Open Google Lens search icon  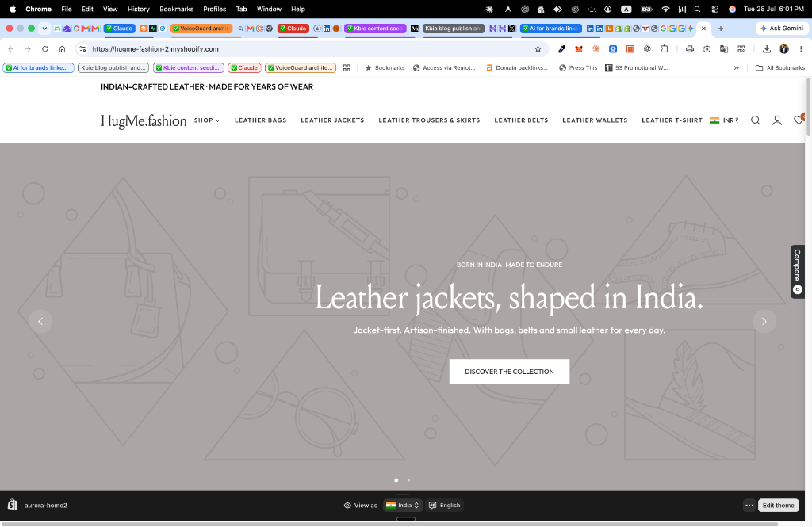[x=707, y=48]
